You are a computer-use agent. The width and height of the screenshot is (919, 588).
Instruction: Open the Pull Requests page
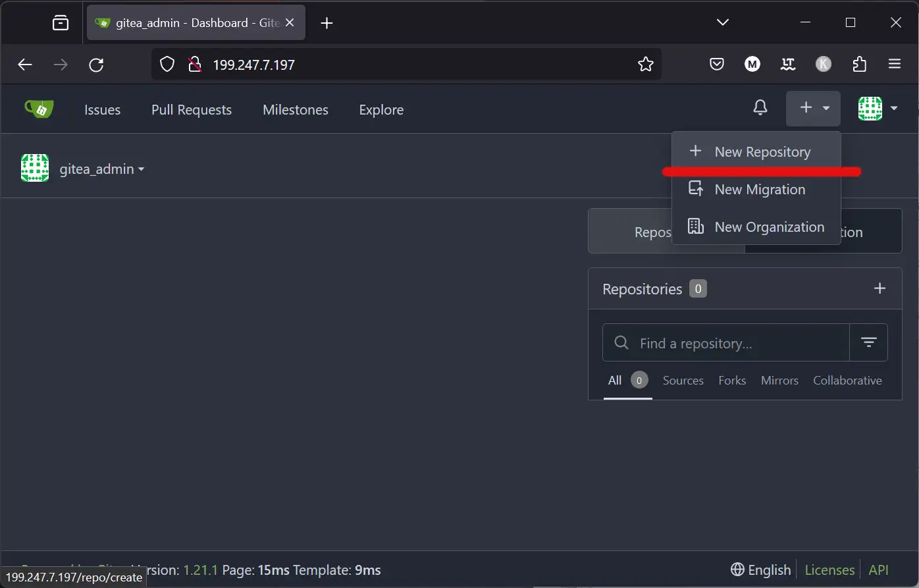[192, 110]
